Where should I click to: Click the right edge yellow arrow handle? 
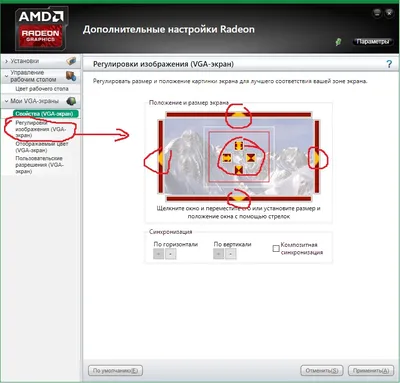[316, 157]
